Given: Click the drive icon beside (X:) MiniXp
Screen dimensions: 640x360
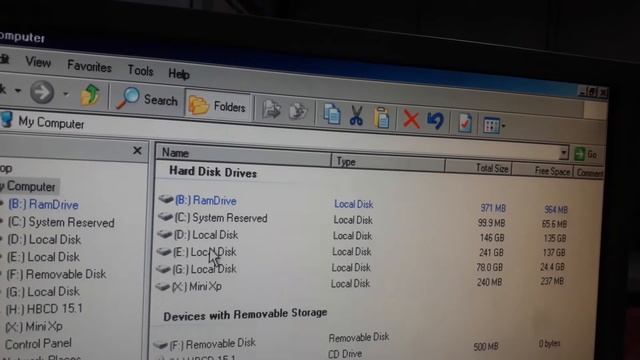Looking at the screenshot, I should pyautogui.click(x=162, y=286).
